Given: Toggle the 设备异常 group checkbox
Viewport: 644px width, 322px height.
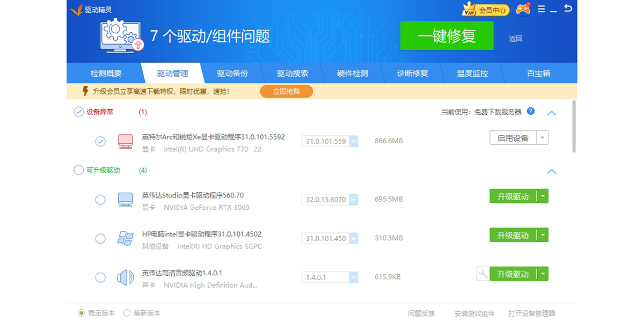Looking at the screenshot, I should pyautogui.click(x=78, y=112).
